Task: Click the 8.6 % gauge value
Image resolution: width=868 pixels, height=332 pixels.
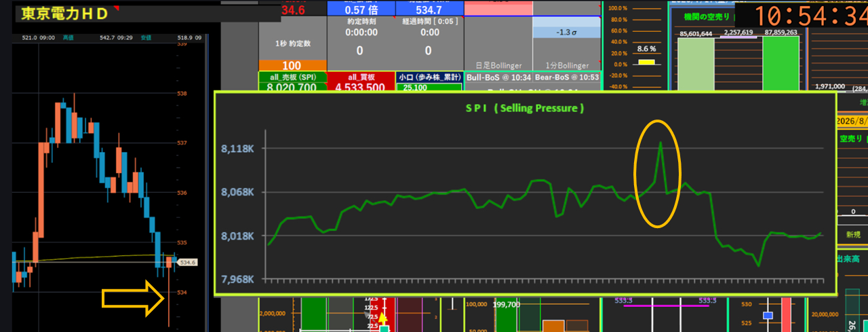Action: (x=647, y=49)
